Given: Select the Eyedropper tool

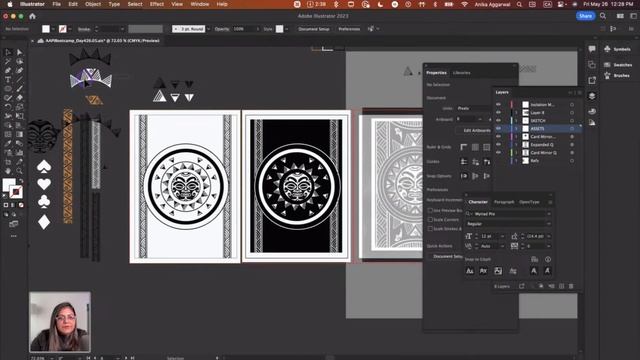Looking at the screenshot, I should click(8, 143).
